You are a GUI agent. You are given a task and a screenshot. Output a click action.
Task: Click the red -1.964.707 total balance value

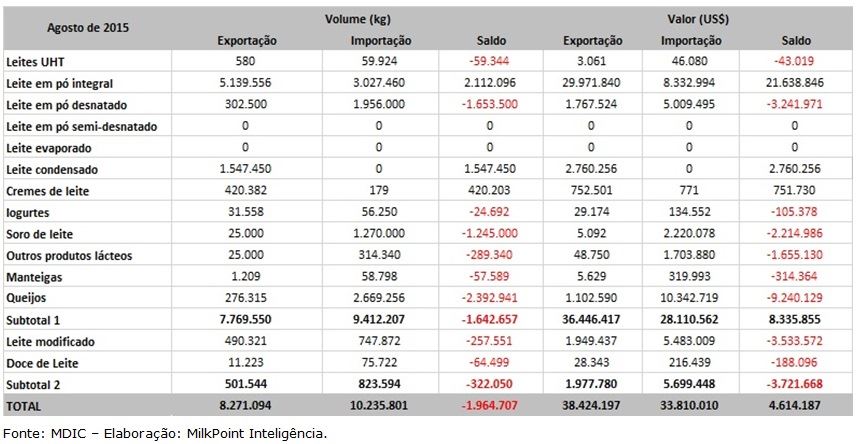click(x=491, y=407)
